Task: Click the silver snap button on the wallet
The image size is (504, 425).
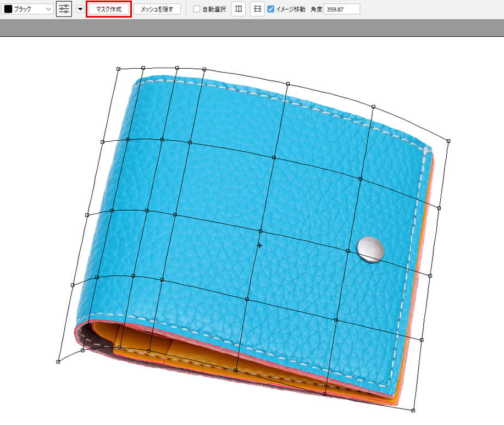Action: tap(370, 250)
